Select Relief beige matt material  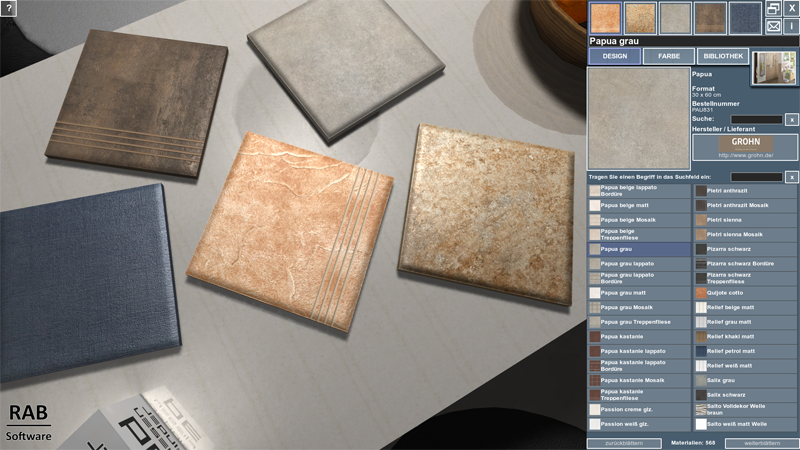point(745,308)
